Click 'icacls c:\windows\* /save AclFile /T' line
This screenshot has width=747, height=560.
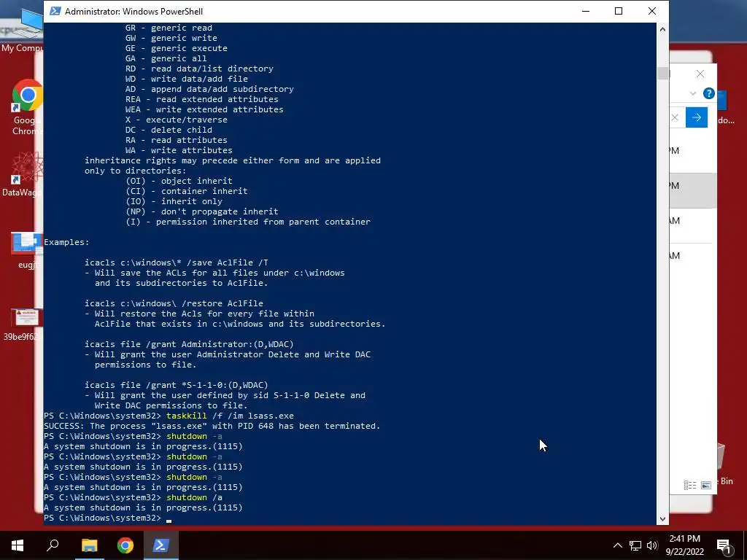177,262
